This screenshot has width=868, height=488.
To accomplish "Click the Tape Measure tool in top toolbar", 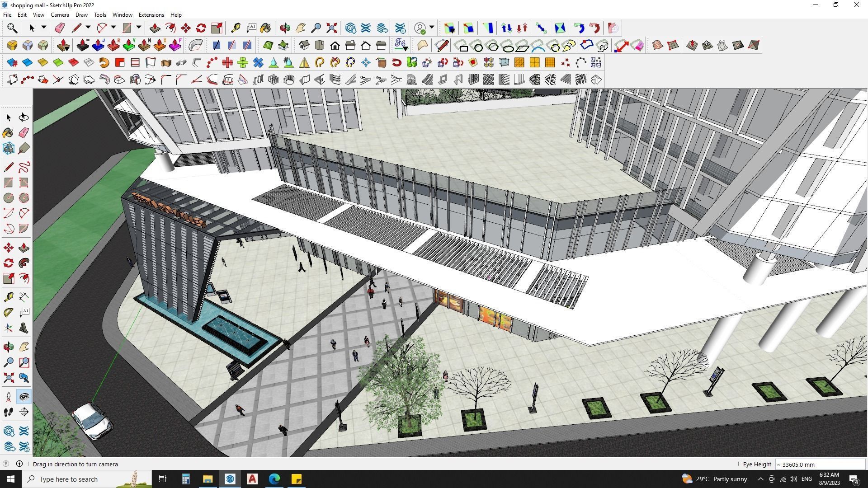I will tap(236, 28).
